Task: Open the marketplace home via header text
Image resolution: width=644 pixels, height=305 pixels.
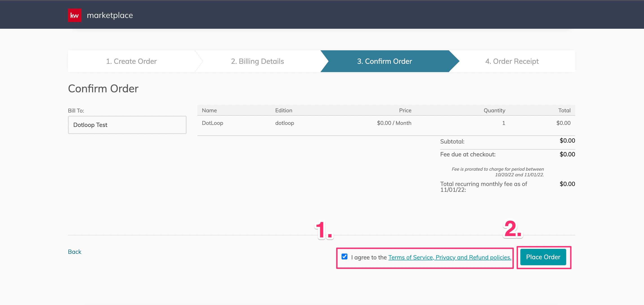Action: point(110,15)
